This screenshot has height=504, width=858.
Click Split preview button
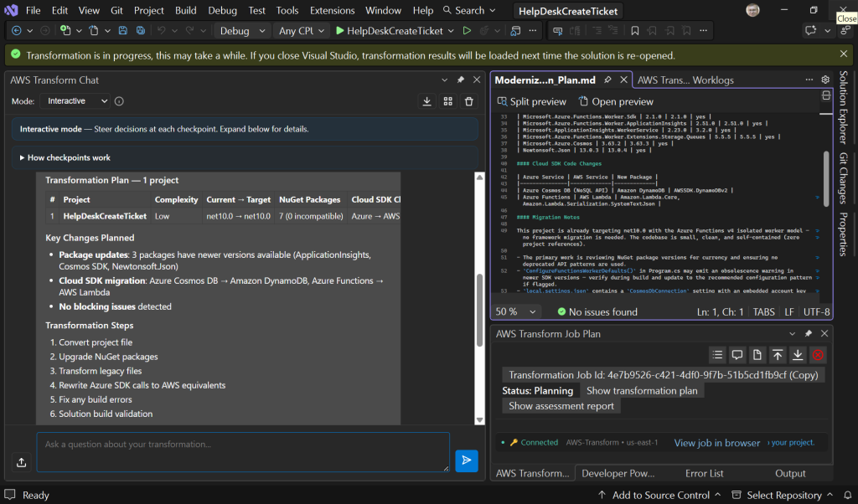click(x=531, y=101)
